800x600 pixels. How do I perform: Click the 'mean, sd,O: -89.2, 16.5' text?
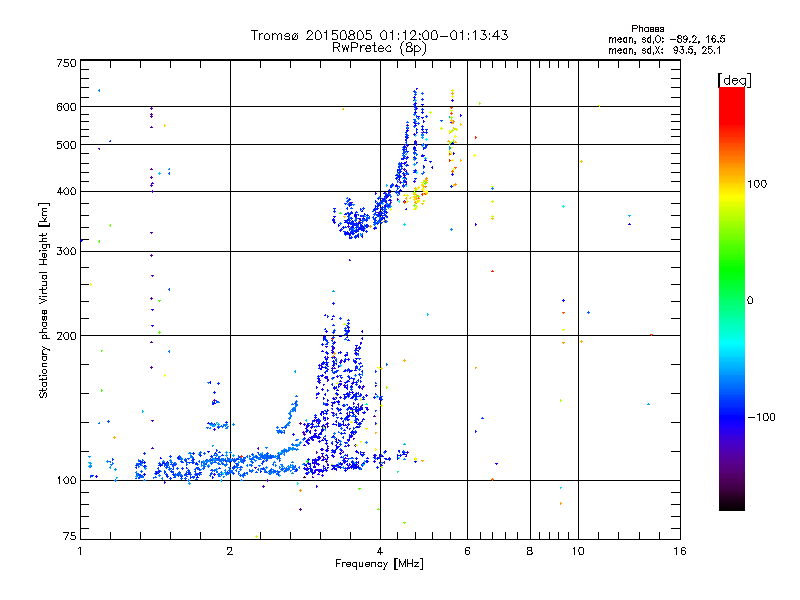tap(666, 39)
